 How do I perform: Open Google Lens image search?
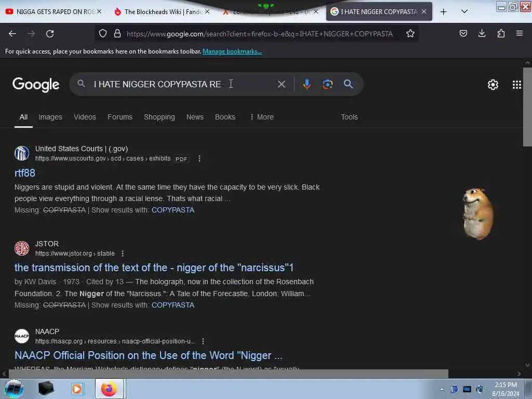pyautogui.click(x=327, y=84)
